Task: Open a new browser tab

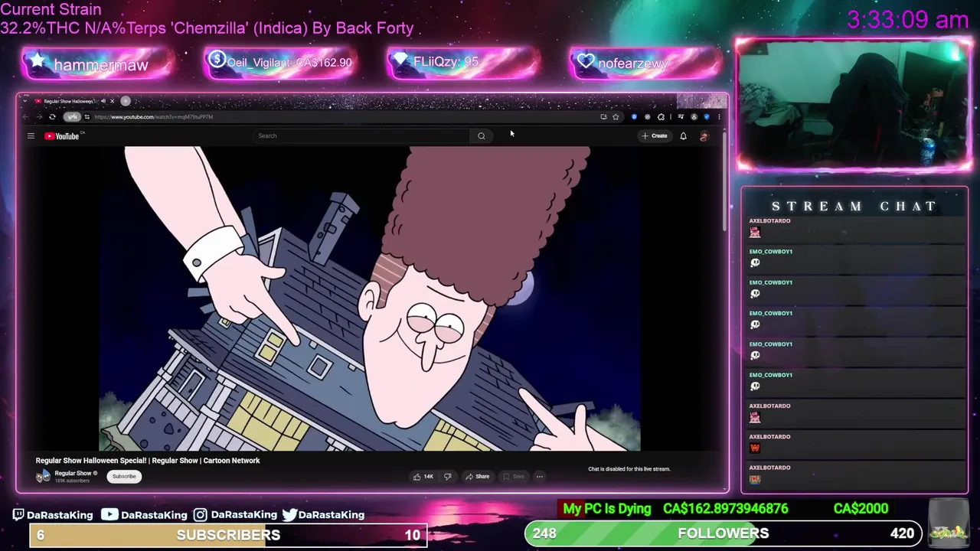Action: [x=126, y=101]
